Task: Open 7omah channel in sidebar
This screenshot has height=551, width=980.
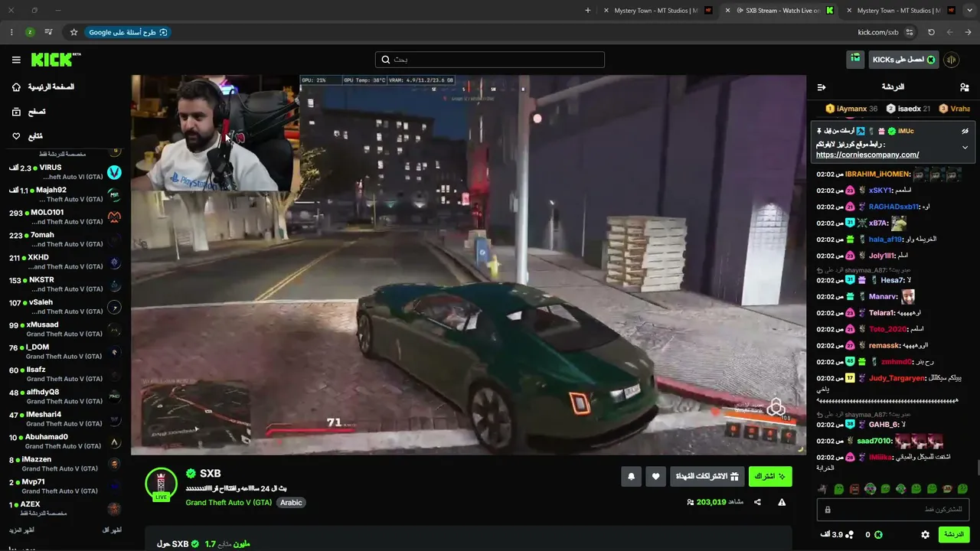Action: pos(65,240)
